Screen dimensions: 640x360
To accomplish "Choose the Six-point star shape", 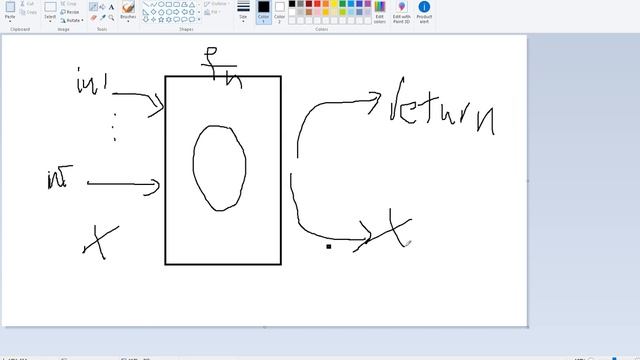I will pyautogui.click(x=169, y=19).
